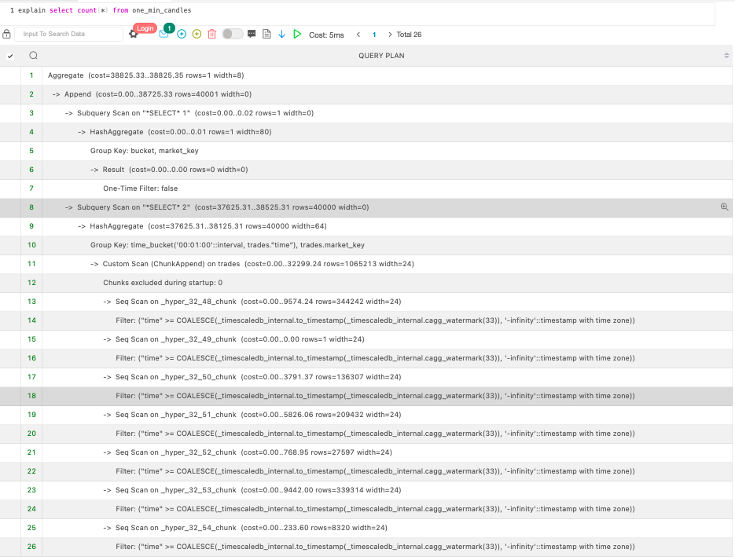Screen dimensions: 735x560
Task: Open the sort arrows beside QUERY PLAN header
Action: click(x=726, y=56)
